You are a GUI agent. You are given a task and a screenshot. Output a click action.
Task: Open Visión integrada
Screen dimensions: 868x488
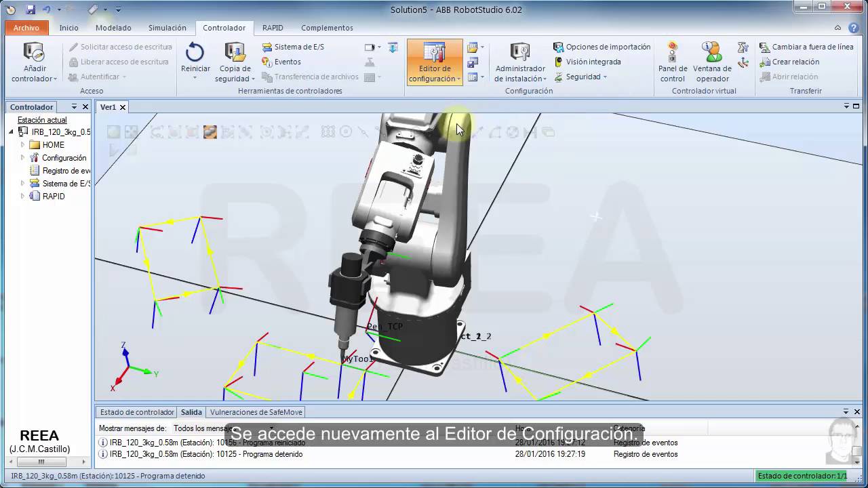[587, 62]
